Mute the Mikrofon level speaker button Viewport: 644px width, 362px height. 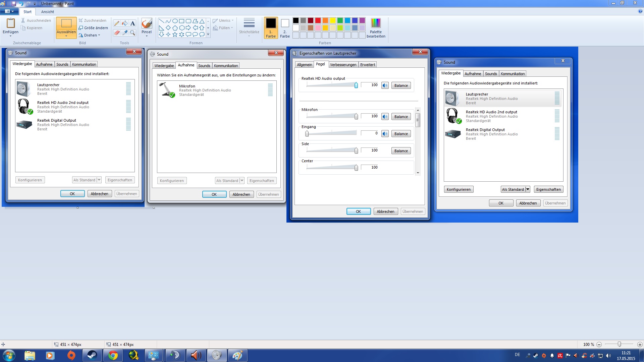click(385, 117)
